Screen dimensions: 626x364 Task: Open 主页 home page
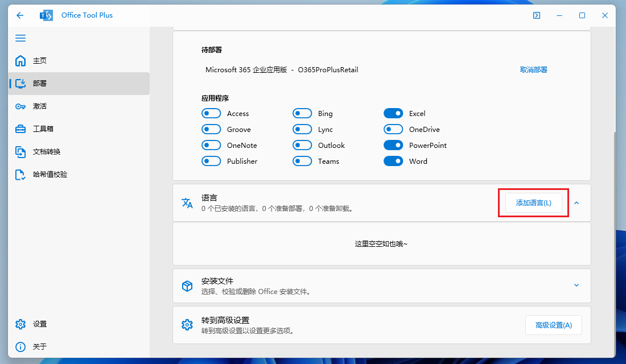pos(79,61)
